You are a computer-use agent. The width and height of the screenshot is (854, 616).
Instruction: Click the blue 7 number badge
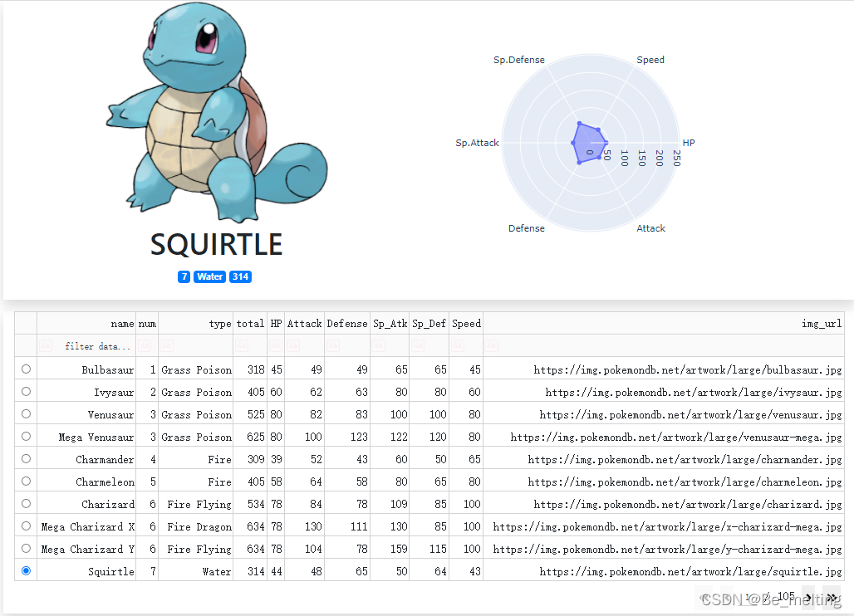184,276
